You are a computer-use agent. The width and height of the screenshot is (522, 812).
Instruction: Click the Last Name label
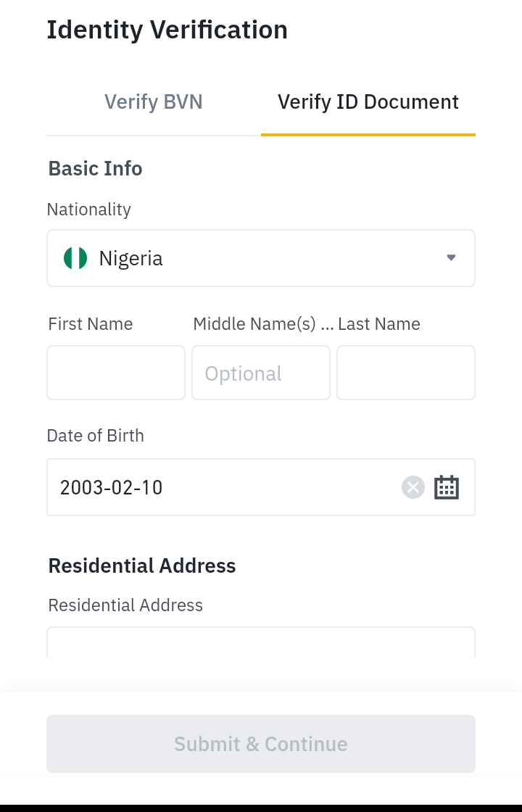click(379, 324)
